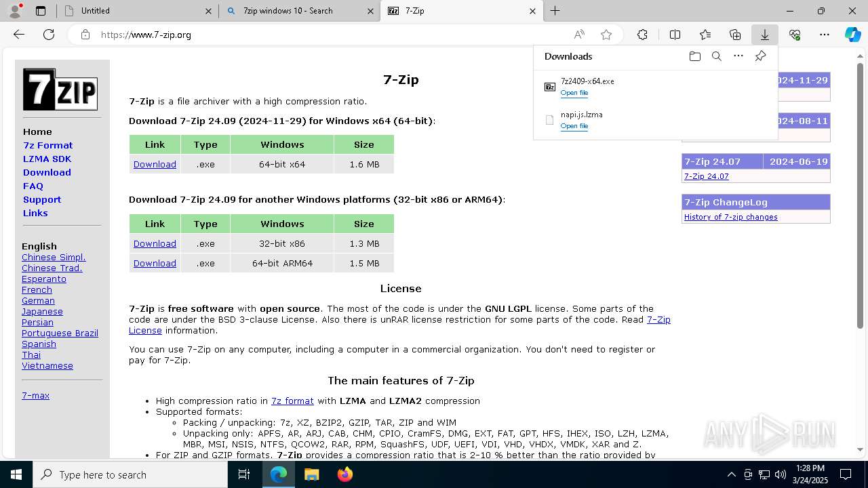View site information lock icon
Image resolution: width=868 pixels, height=488 pixels.
[x=85, y=35]
